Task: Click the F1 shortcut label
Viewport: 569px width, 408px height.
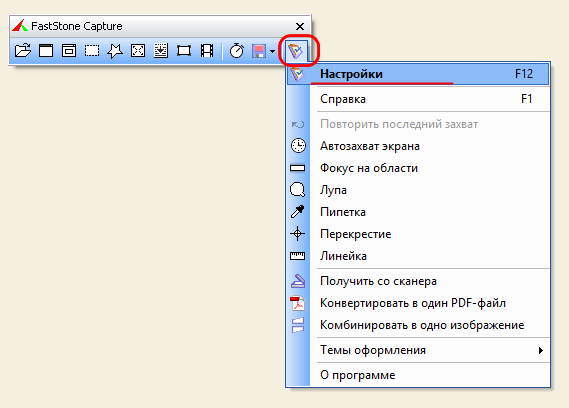Action: coord(527,99)
